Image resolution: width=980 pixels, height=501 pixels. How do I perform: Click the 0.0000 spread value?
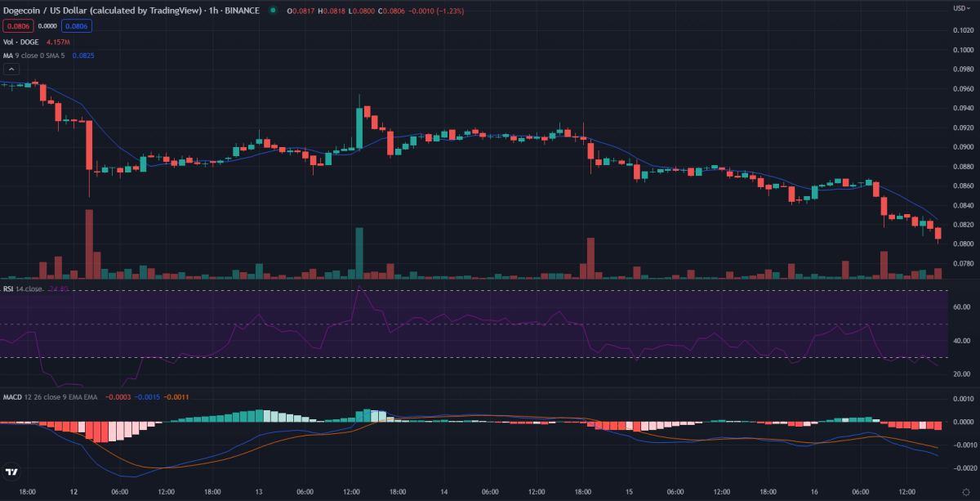click(47, 26)
